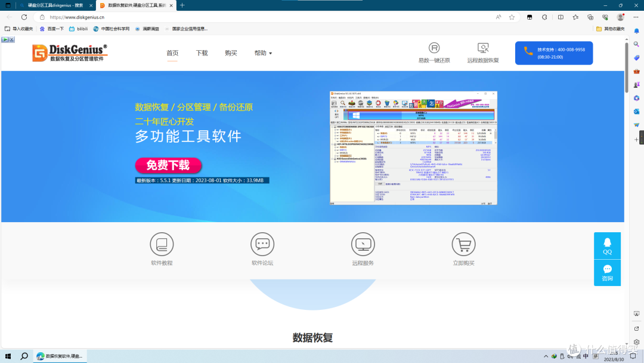The image size is (644, 363).
Task: Click the red 免费下载 button
Action: point(168,165)
